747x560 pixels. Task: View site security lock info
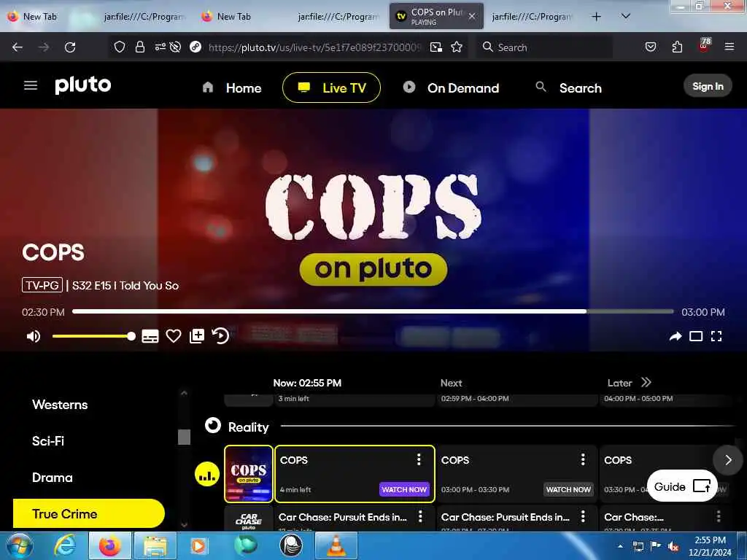(139, 47)
